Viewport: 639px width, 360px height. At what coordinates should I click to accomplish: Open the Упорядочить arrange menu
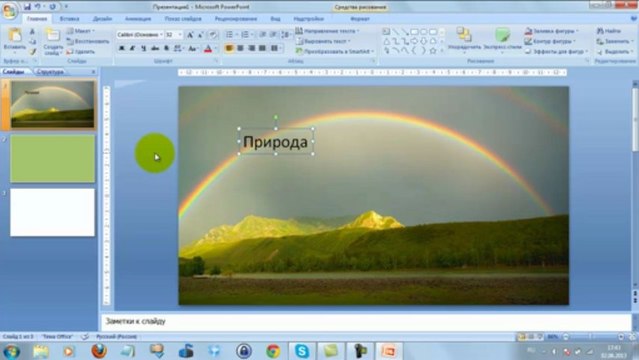[x=464, y=40]
